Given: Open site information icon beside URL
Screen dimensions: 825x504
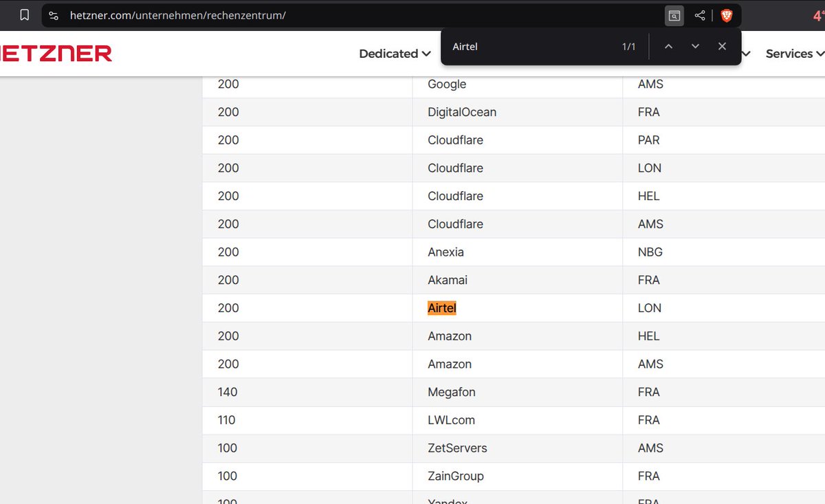Looking at the screenshot, I should pos(54,15).
